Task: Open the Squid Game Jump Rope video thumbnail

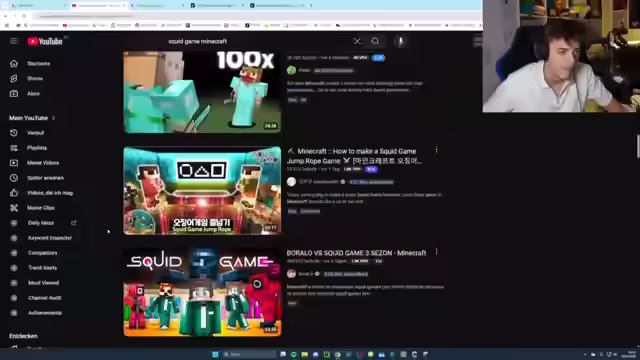Action: tap(202, 191)
